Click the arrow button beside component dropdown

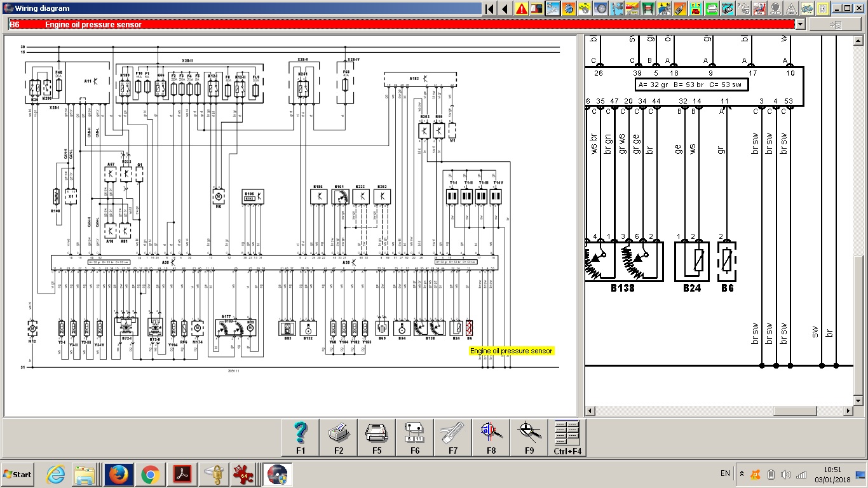pyautogui.click(x=834, y=24)
